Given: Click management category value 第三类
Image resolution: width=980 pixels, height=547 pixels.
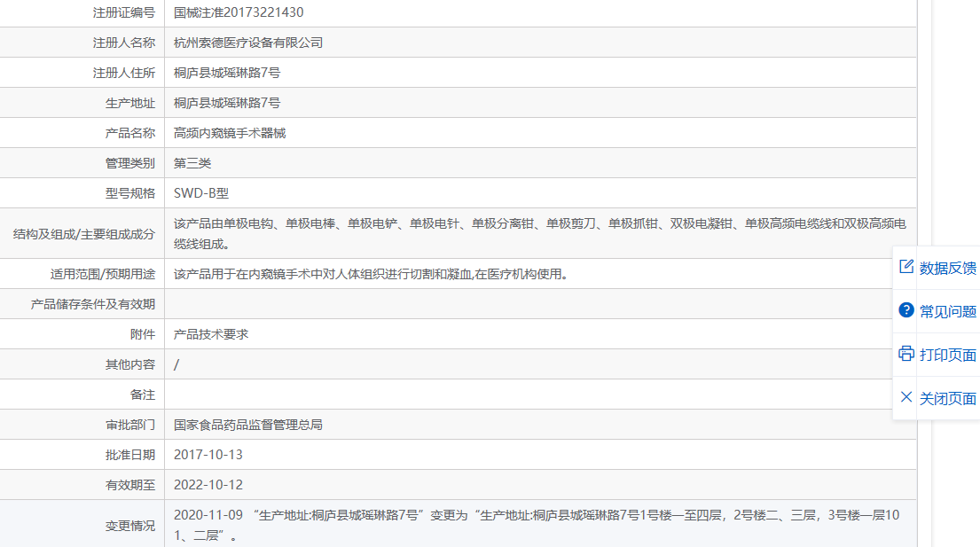Looking at the screenshot, I should (192, 163).
